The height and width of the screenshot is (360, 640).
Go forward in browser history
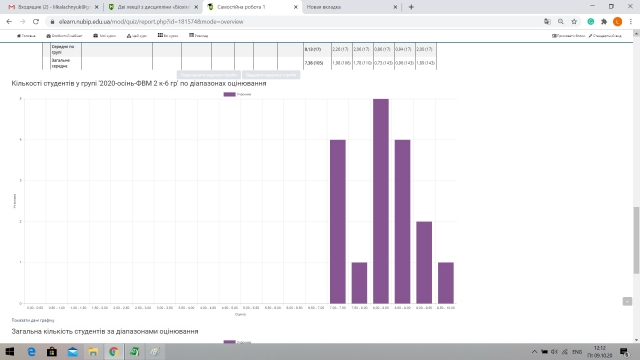click(x=22, y=22)
